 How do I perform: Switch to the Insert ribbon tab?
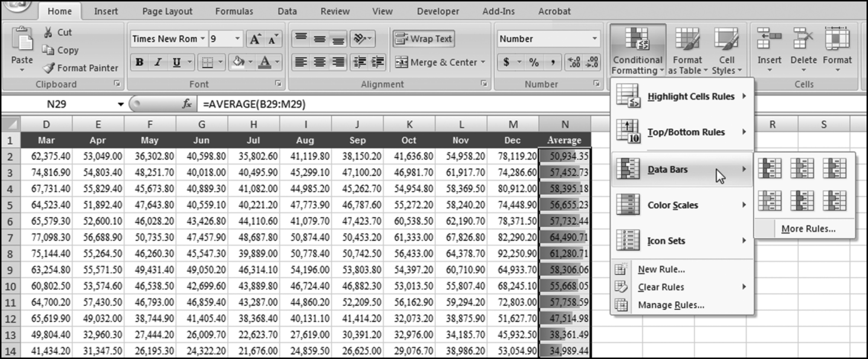click(x=106, y=11)
